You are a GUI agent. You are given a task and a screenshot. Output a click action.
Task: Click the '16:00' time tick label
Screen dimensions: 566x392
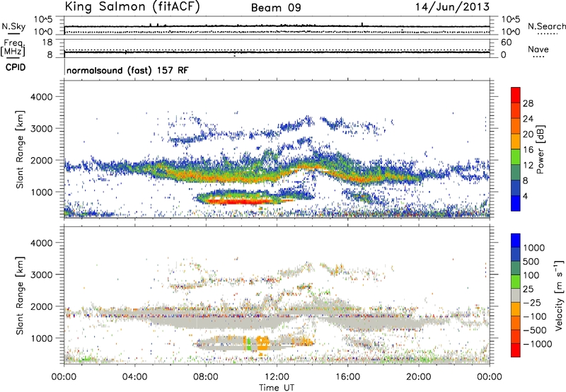pos(347,377)
